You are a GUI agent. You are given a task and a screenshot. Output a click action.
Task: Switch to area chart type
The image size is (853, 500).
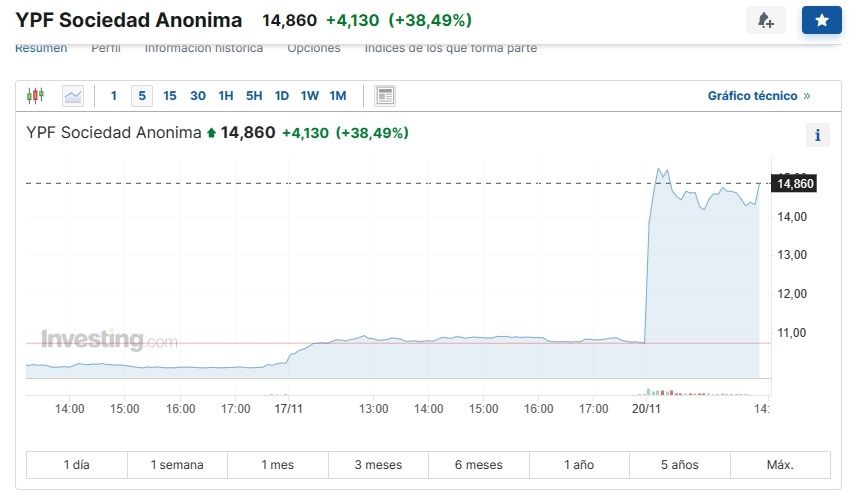pyautogui.click(x=73, y=96)
